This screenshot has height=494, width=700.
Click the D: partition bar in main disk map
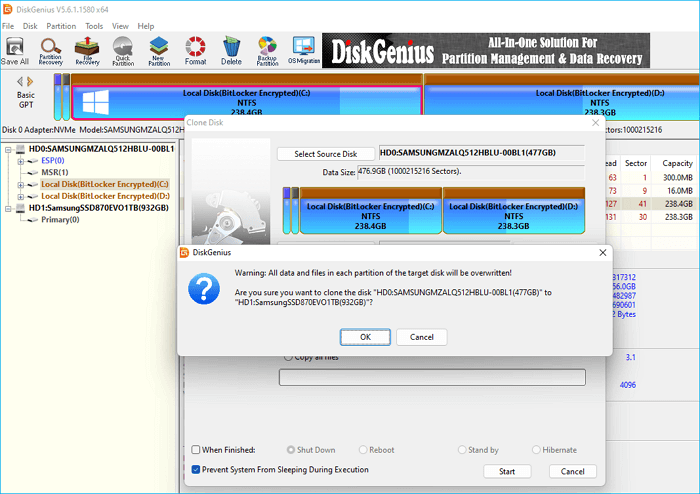[562, 97]
